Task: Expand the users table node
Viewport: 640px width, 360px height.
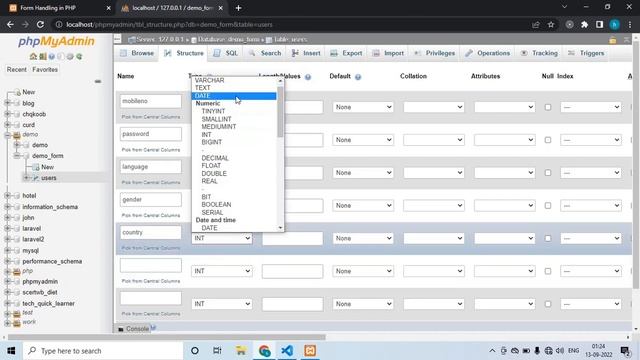Action: tap(27, 178)
